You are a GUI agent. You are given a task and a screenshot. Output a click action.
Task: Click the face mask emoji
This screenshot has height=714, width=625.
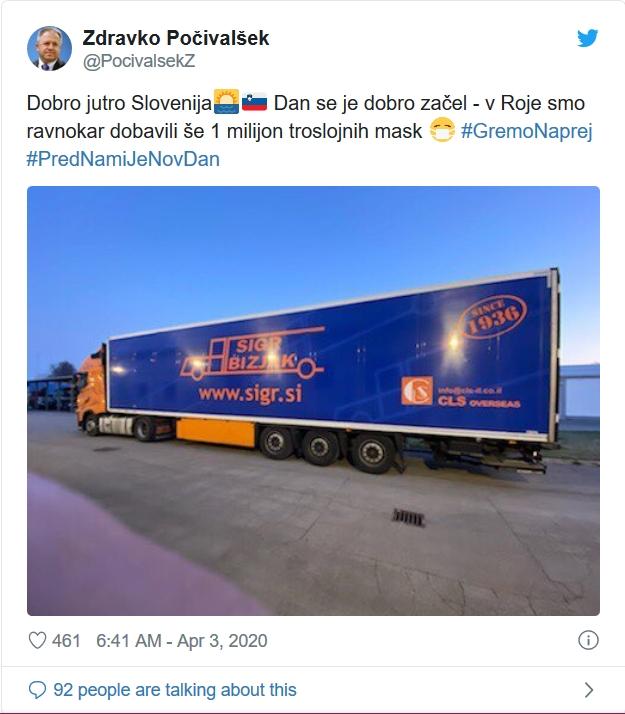coord(441,131)
